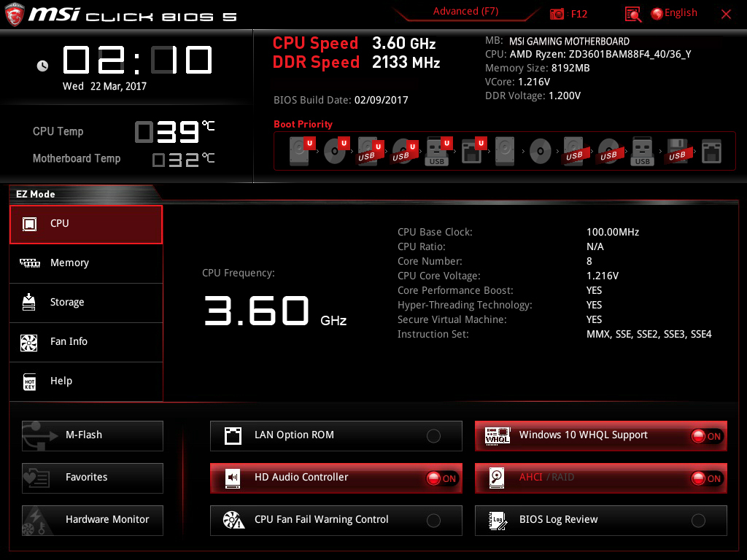Click the CPU chip icon in EZ Mode sidebar

tap(29, 224)
